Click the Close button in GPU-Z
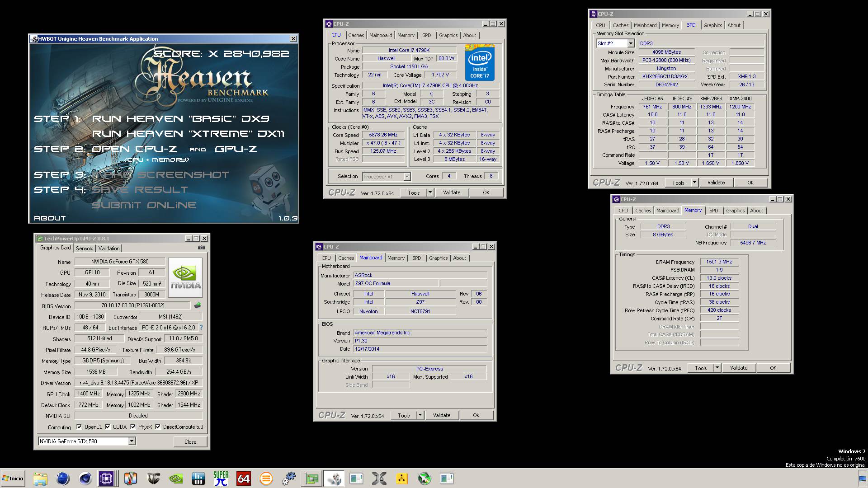Screen dimensions: 868x488 190,441
